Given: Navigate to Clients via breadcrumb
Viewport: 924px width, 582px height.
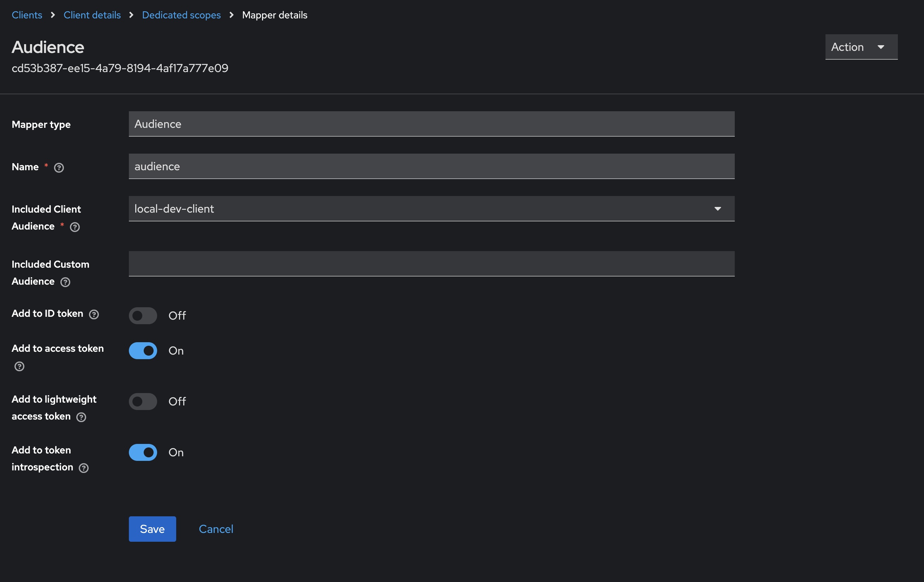Looking at the screenshot, I should point(27,15).
